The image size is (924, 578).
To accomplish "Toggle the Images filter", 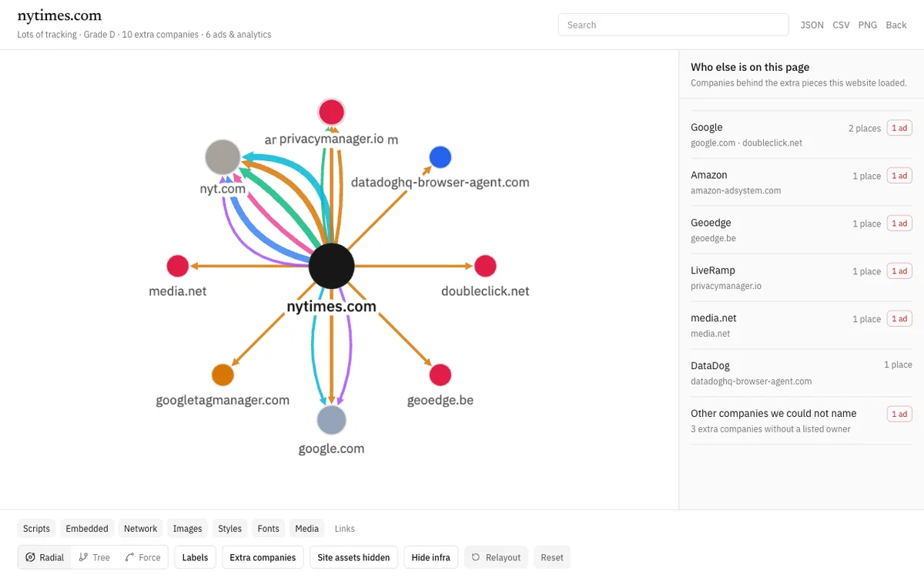I will tap(187, 529).
